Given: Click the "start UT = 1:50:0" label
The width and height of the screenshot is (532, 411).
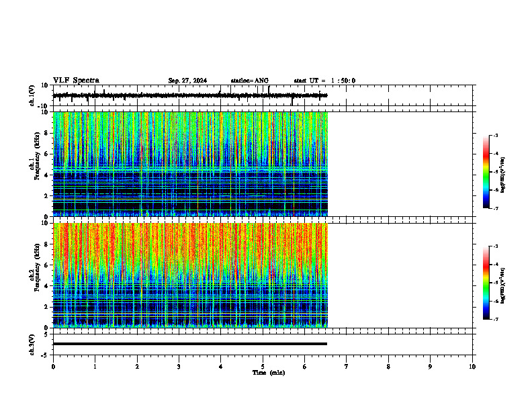Looking at the screenshot, I should (324, 81).
